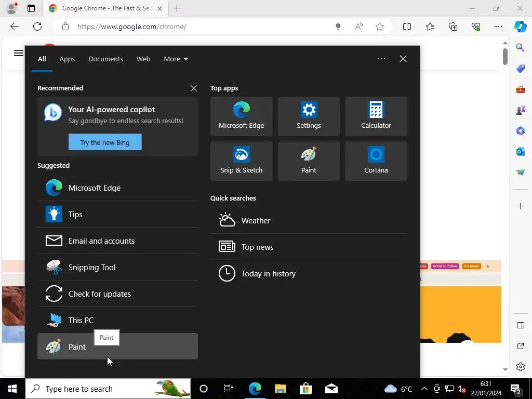
Task: Expand More dropdown in search tabs
Action: (176, 59)
